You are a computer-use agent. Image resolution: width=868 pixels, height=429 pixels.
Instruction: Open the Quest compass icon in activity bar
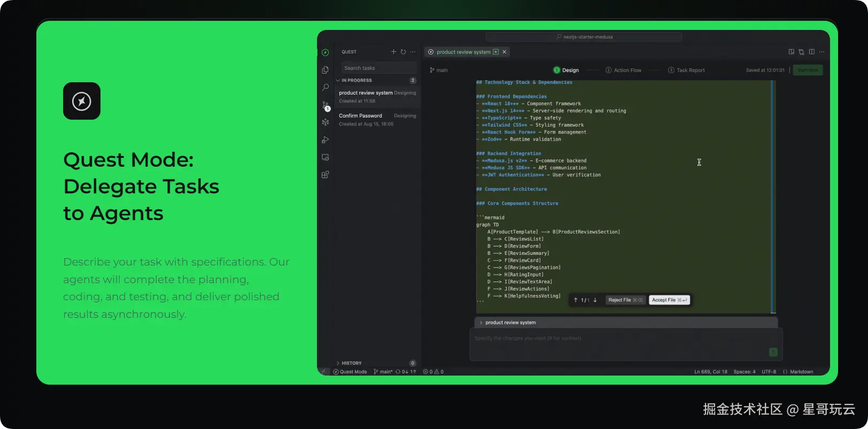click(325, 52)
